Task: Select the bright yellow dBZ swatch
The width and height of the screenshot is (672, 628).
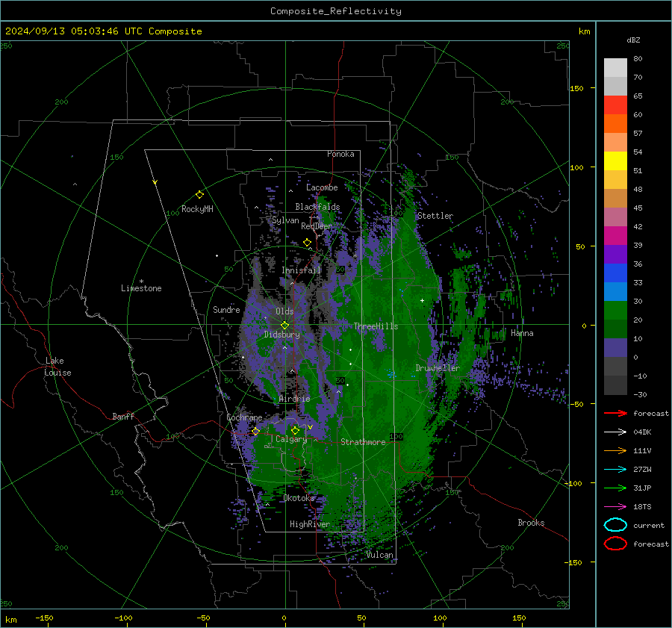Action: (x=615, y=161)
